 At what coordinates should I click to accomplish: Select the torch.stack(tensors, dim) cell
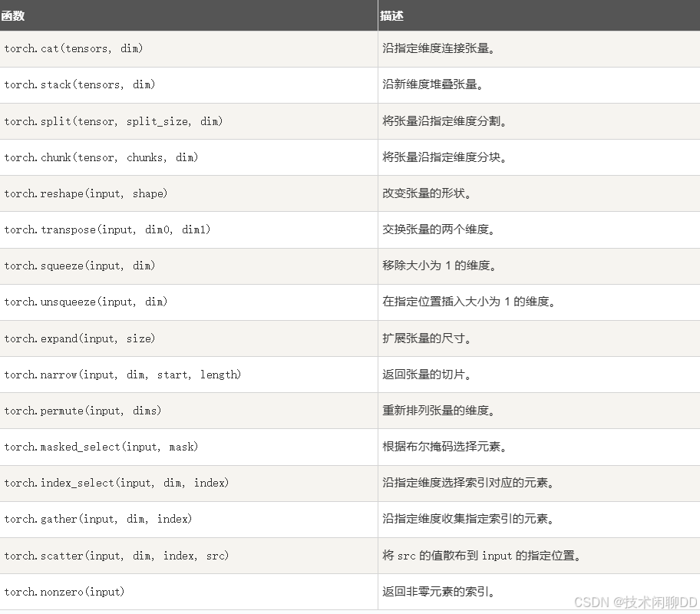[x=188, y=85]
